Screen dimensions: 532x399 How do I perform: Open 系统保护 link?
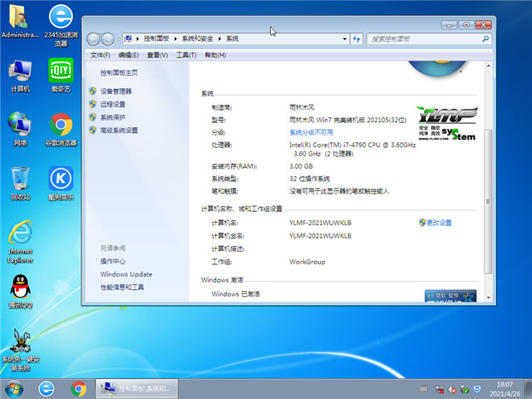coord(113,117)
